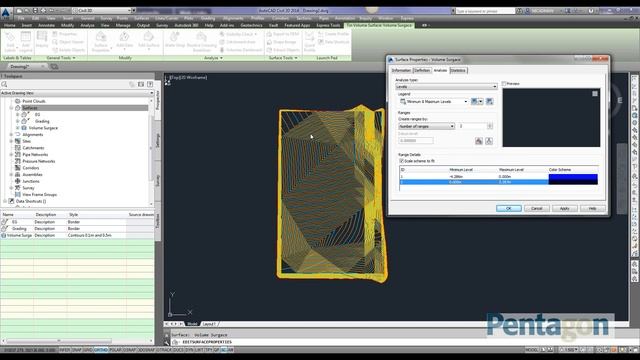Click the Toolspace search magnifier icon

point(4,84)
